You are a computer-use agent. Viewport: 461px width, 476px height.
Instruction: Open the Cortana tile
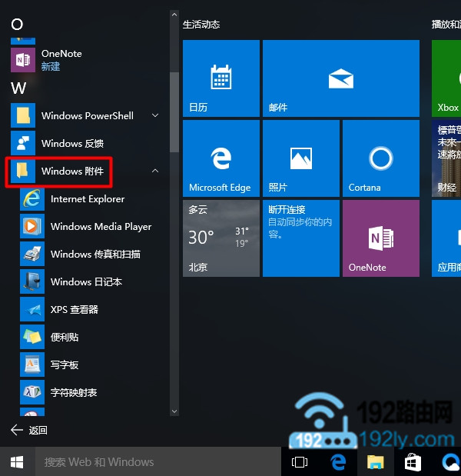click(x=381, y=158)
